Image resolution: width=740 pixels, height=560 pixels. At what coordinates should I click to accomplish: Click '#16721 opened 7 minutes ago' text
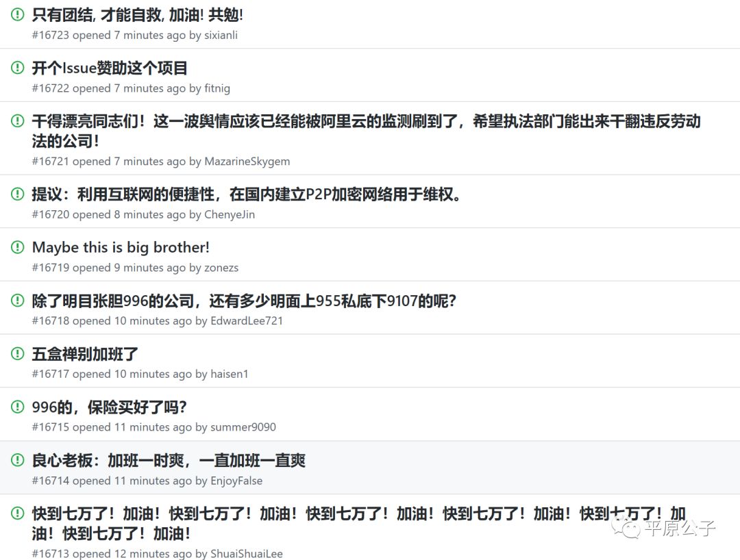click(x=109, y=162)
